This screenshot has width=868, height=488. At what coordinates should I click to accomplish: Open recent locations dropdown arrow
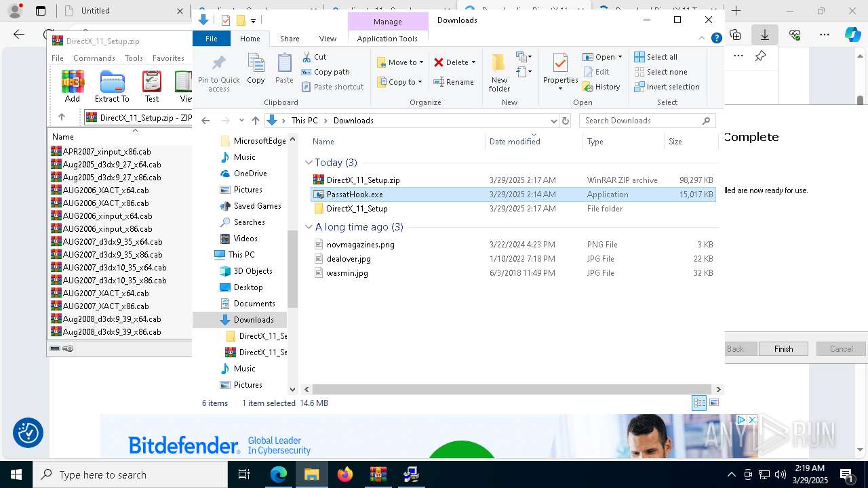pos(241,121)
